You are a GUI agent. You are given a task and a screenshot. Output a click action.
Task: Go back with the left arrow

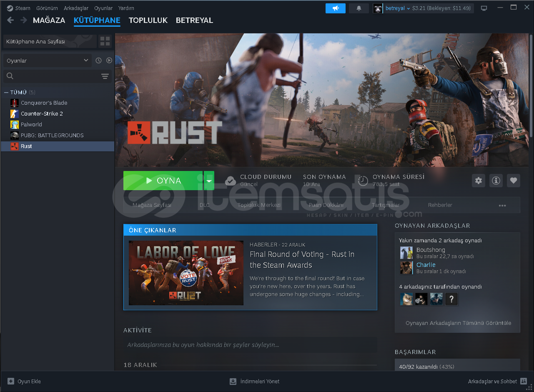click(x=11, y=20)
